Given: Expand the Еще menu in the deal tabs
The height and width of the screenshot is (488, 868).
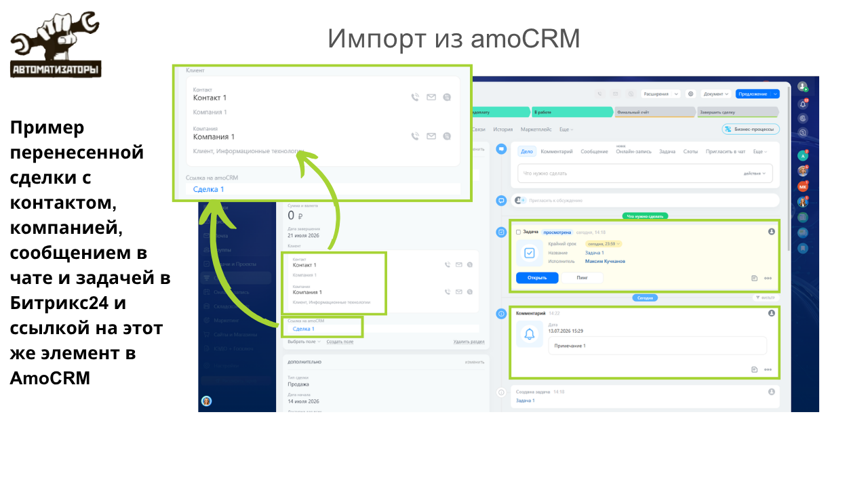Looking at the screenshot, I should (x=566, y=129).
